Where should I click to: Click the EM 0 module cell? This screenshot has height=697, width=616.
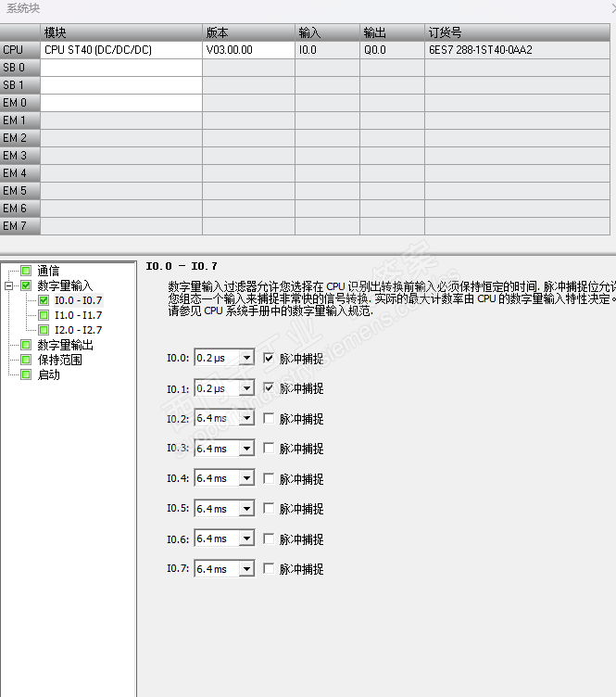point(121,103)
